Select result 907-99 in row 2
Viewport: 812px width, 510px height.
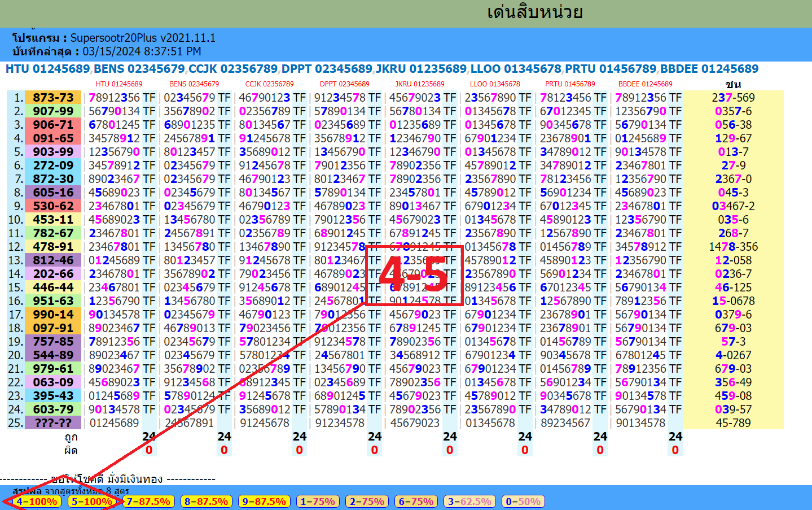(x=54, y=111)
